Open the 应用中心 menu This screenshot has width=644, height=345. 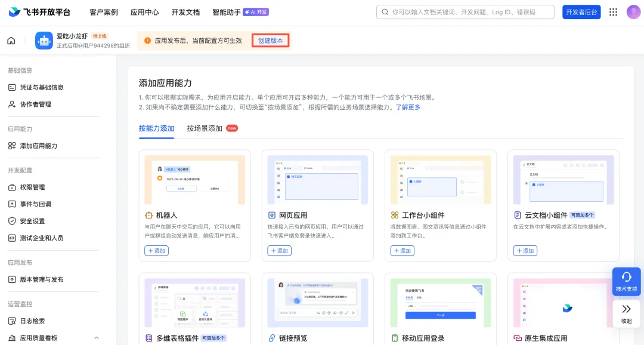(x=144, y=13)
